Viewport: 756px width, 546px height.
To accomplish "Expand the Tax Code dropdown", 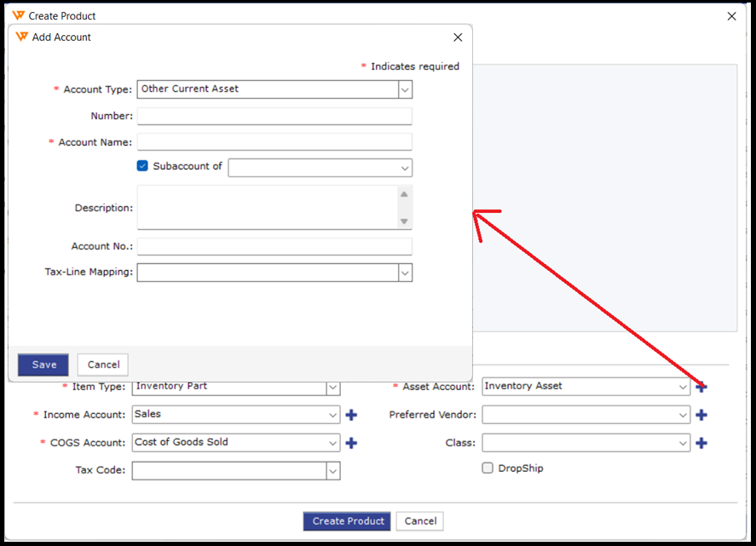I will click(332, 471).
